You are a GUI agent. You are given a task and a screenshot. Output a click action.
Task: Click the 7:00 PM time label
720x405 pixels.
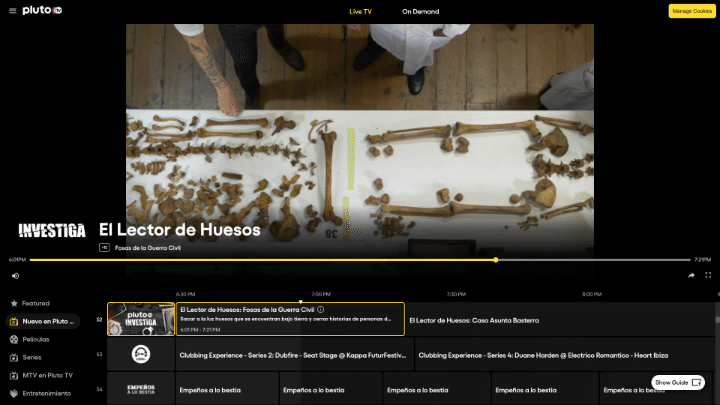coord(321,294)
